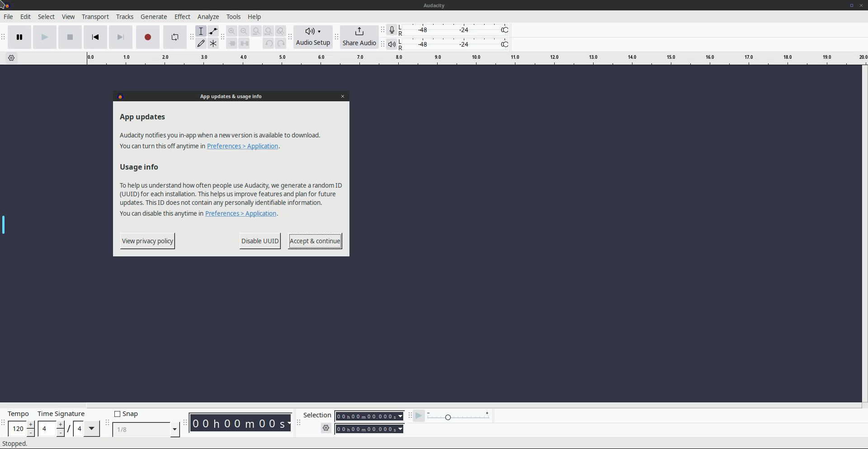Open the Generate menu
The width and height of the screenshot is (868, 449).
tap(154, 17)
